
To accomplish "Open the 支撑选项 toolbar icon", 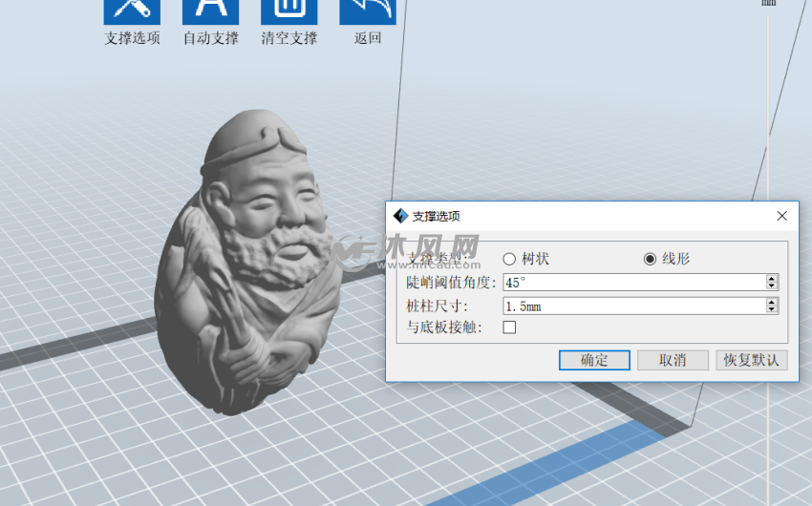I will [x=132, y=11].
